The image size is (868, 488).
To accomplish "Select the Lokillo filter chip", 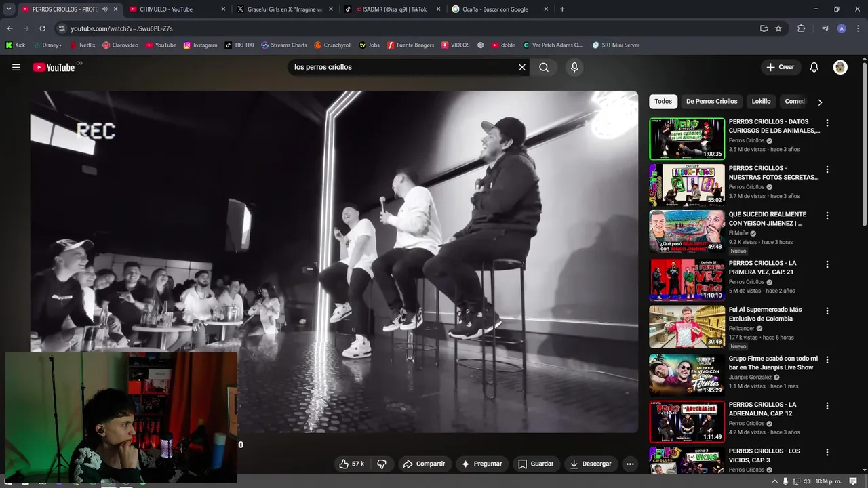I will pyautogui.click(x=761, y=101).
